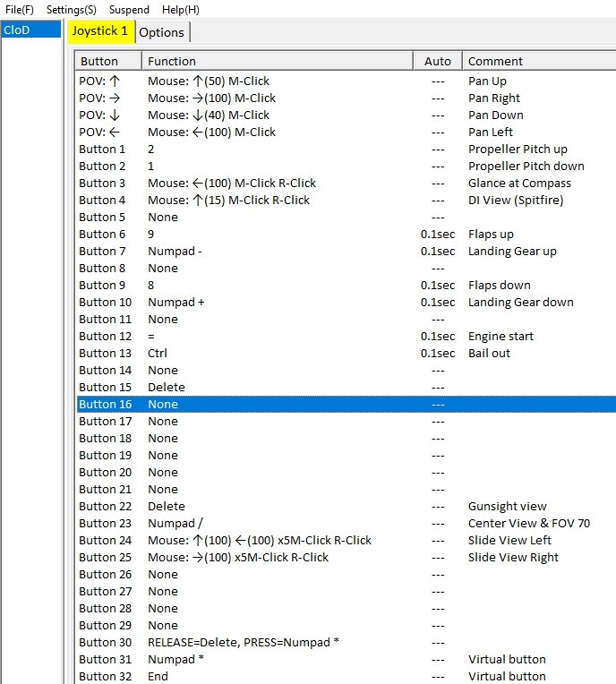Switch to the Joystick 1 tab
The image size is (616, 684).
point(101,31)
